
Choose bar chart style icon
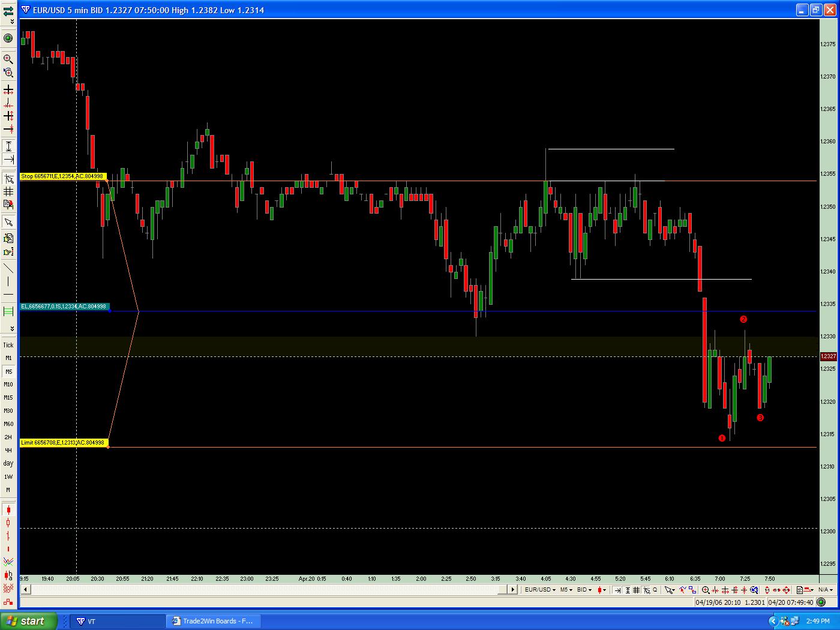click(8, 535)
